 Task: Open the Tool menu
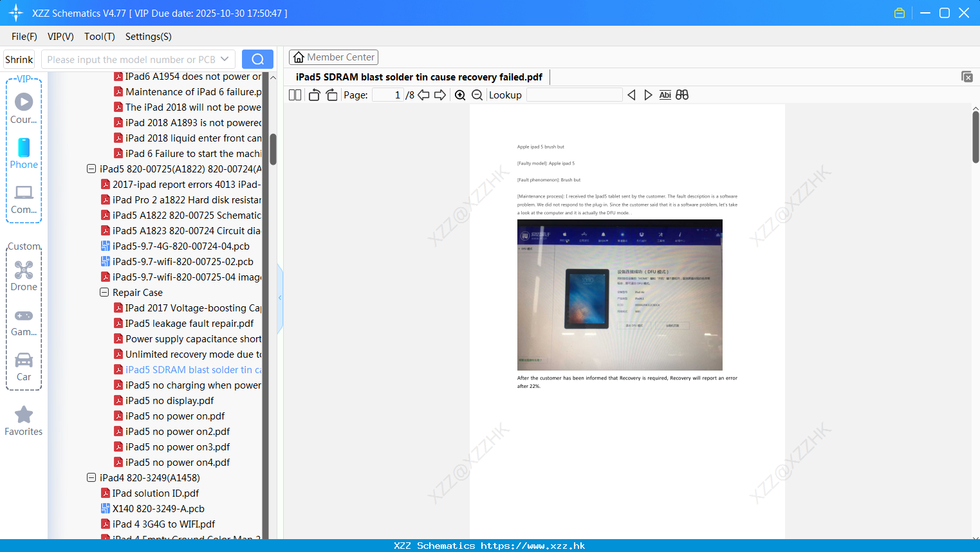pos(99,37)
